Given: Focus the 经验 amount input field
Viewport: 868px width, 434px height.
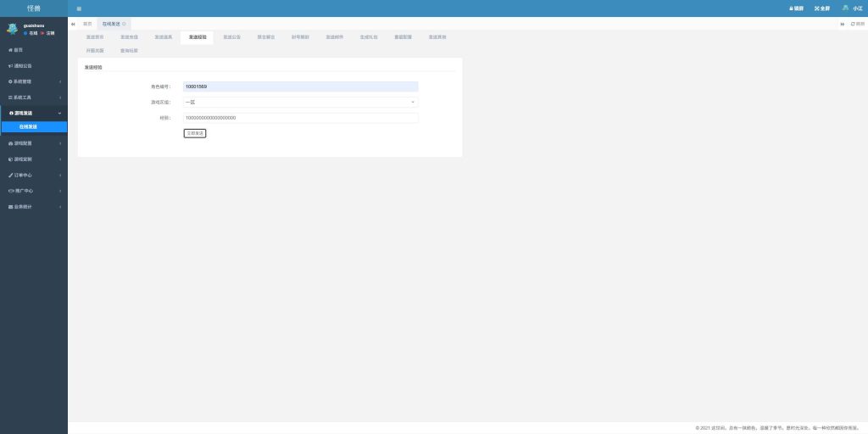Looking at the screenshot, I should click(x=300, y=118).
